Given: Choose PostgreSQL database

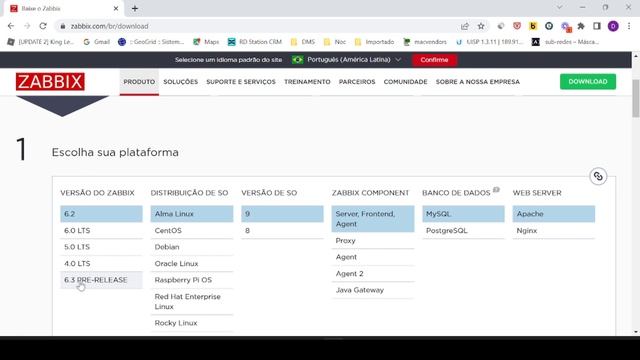Looking at the screenshot, I should tap(463, 231).
